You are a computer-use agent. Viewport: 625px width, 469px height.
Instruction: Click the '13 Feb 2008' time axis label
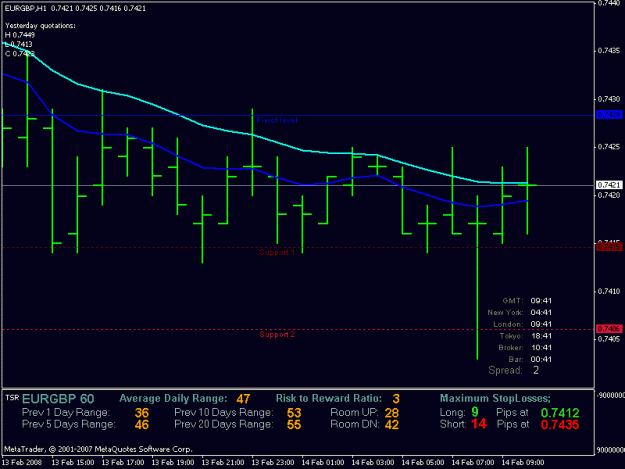click(22, 463)
